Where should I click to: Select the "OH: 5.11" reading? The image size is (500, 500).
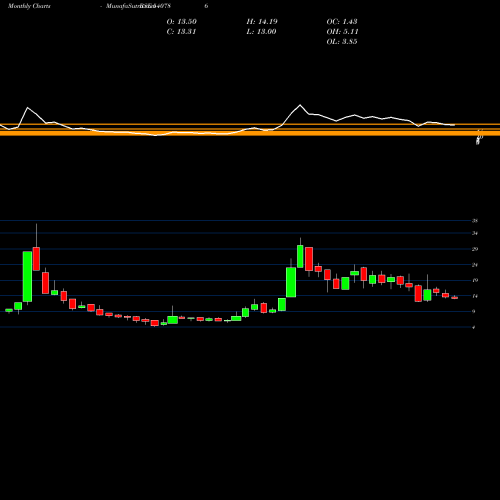(342, 32)
